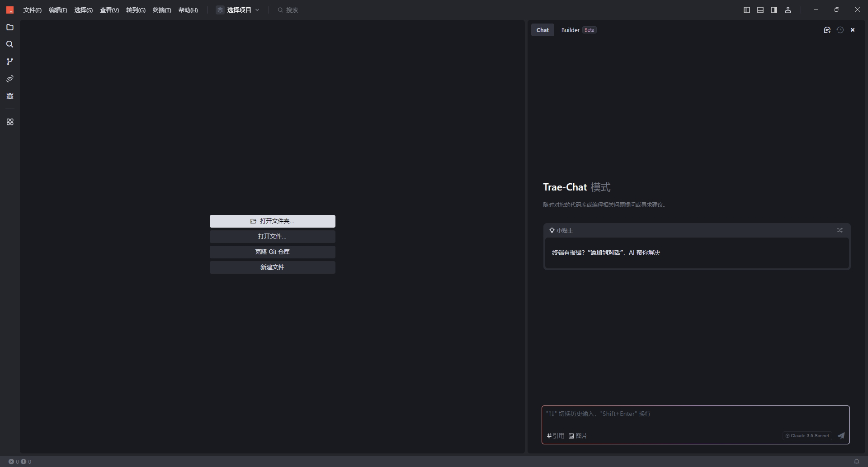This screenshot has width=868, height=467.
Task: Toggle the right AI sidebar layout
Action: pyautogui.click(x=774, y=10)
